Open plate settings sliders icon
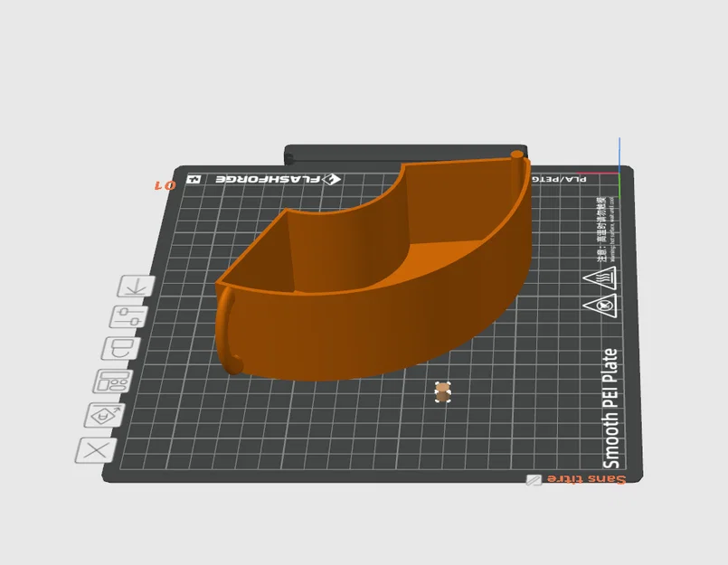This screenshot has height=565, width=728. (129, 316)
